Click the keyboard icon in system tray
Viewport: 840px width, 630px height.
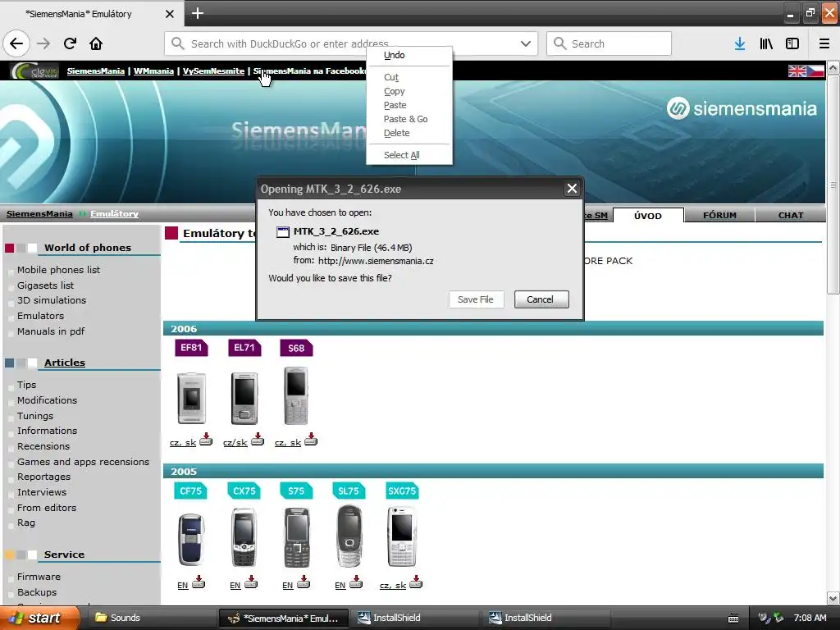(733, 619)
